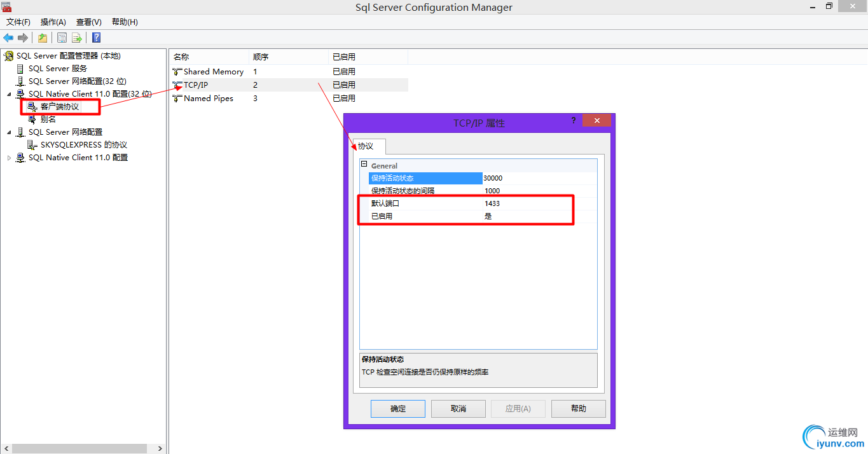Click the Named Pipes protocol icon
The width and height of the screenshot is (868, 454).
(177, 99)
